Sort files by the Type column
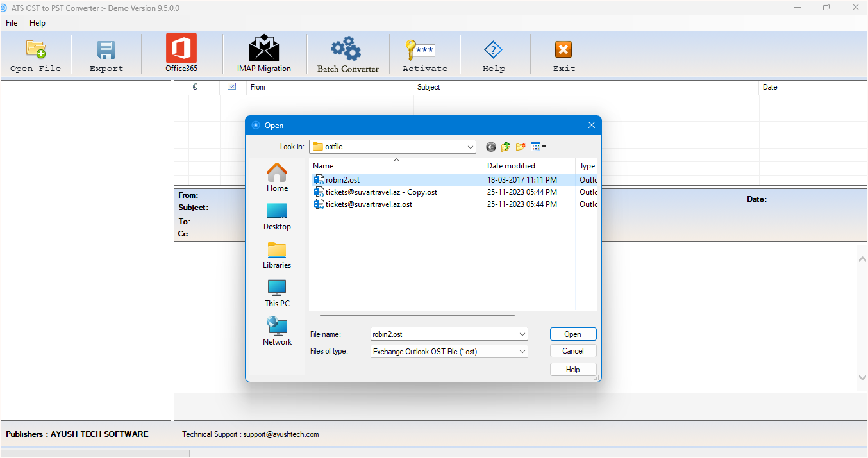The image size is (868, 458). 587,166
